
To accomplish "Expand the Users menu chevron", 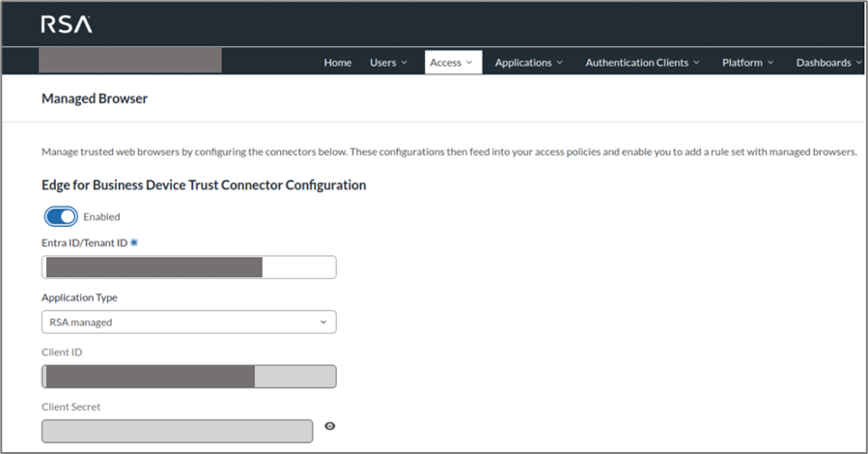I will 404,63.
